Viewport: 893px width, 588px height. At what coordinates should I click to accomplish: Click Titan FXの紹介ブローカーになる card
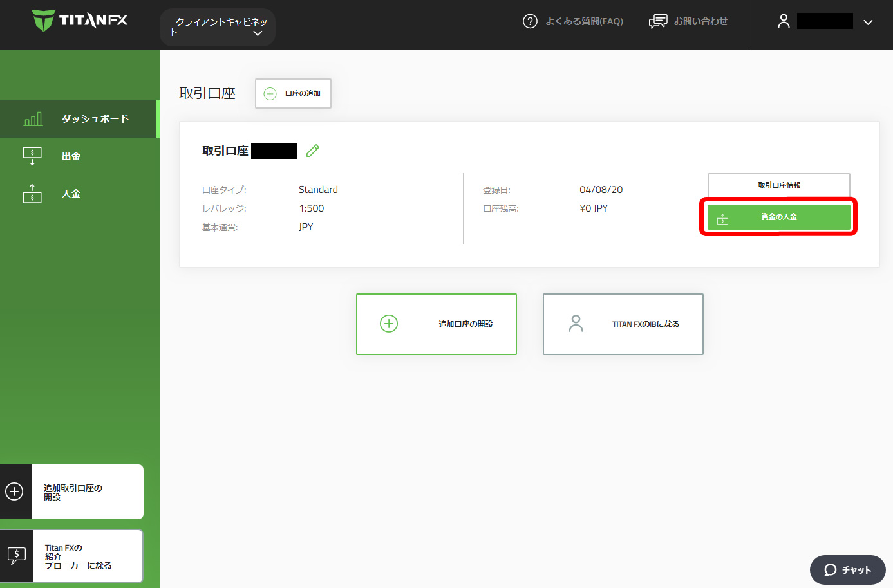click(x=71, y=556)
